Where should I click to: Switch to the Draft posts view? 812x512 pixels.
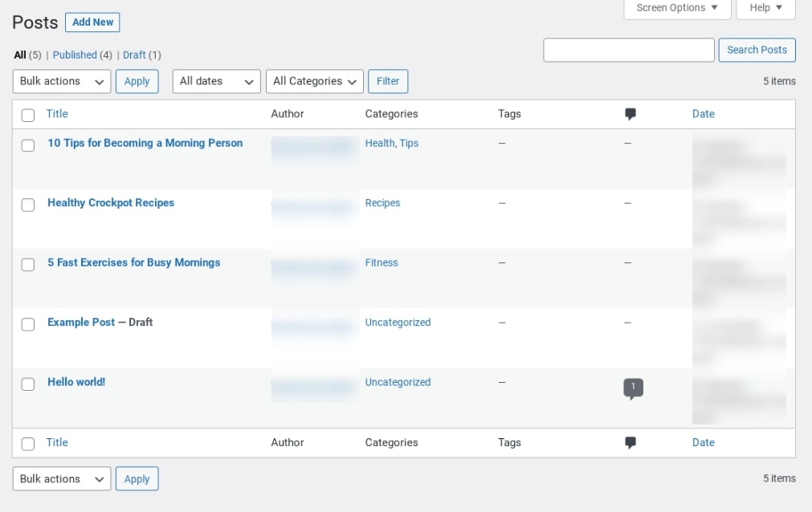pyautogui.click(x=135, y=55)
